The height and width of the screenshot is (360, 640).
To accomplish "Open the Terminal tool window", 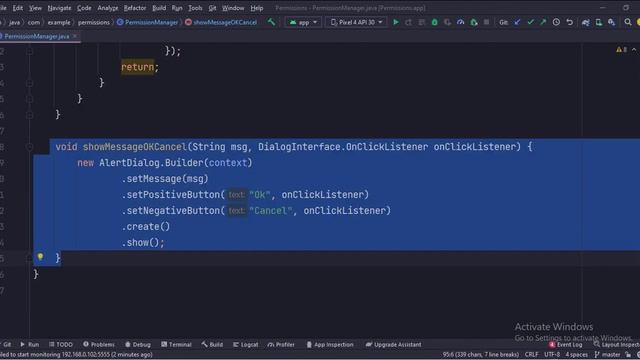I will tap(176, 344).
